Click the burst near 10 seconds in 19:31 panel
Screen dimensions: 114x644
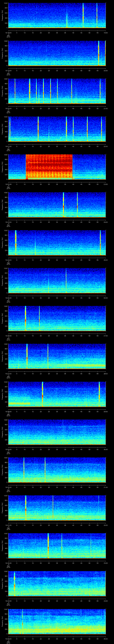click(26, 507)
